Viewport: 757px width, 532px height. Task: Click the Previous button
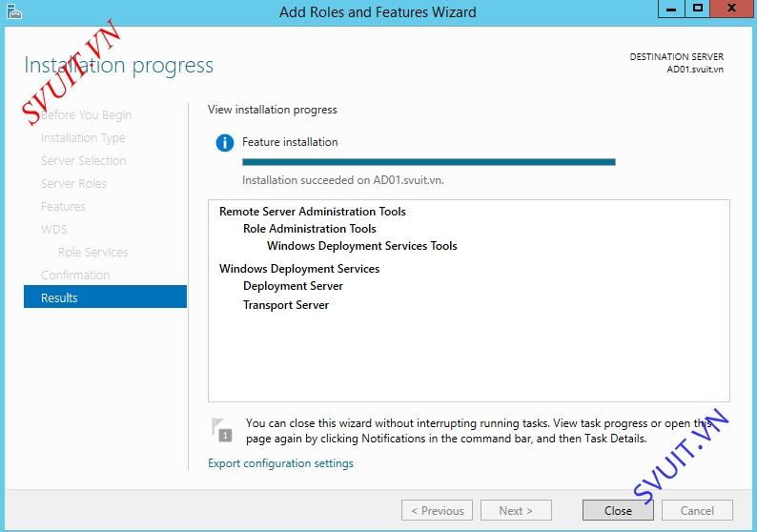pyautogui.click(x=437, y=510)
